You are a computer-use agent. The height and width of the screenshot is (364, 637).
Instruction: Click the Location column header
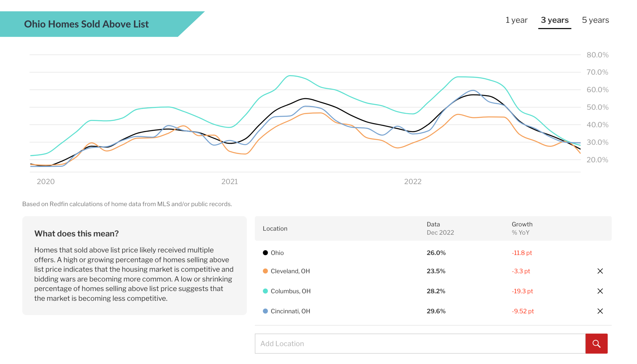[x=275, y=229]
